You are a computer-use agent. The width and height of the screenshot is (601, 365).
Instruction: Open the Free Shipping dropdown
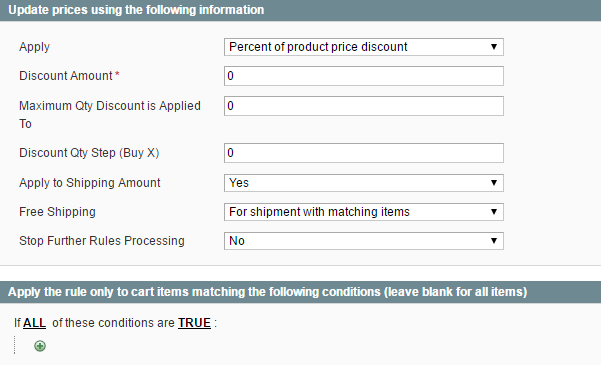(363, 212)
